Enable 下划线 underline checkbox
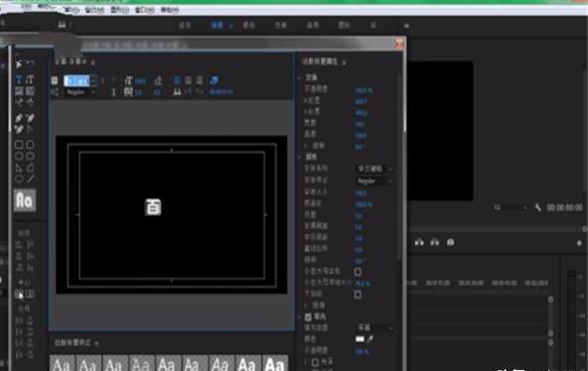This screenshot has width=588, height=371. click(358, 295)
